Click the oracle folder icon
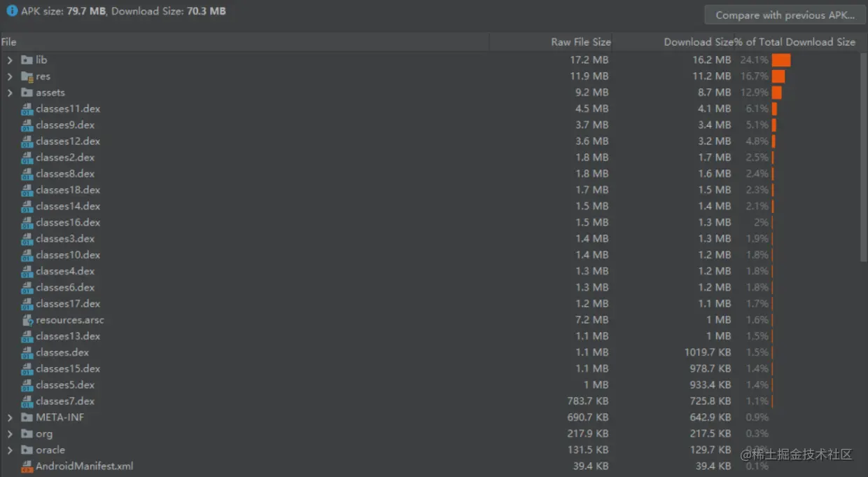 point(27,450)
